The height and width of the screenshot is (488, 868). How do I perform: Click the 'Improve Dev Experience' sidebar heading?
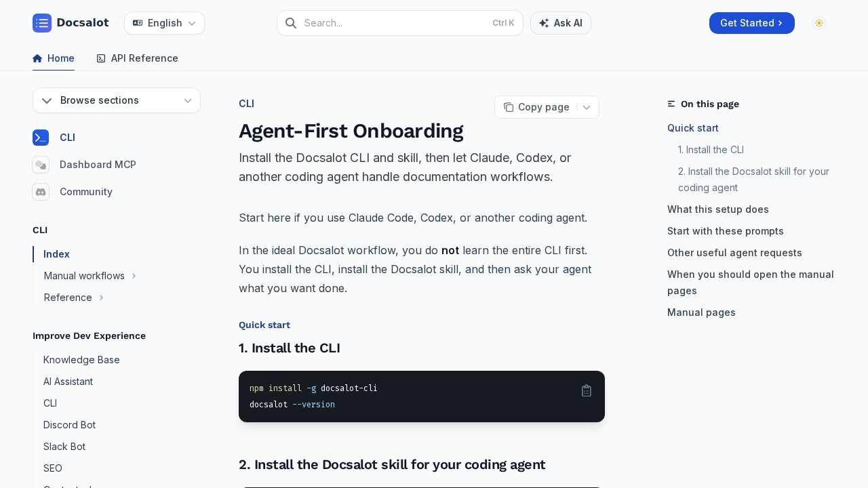pyautogui.click(x=89, y=336)
